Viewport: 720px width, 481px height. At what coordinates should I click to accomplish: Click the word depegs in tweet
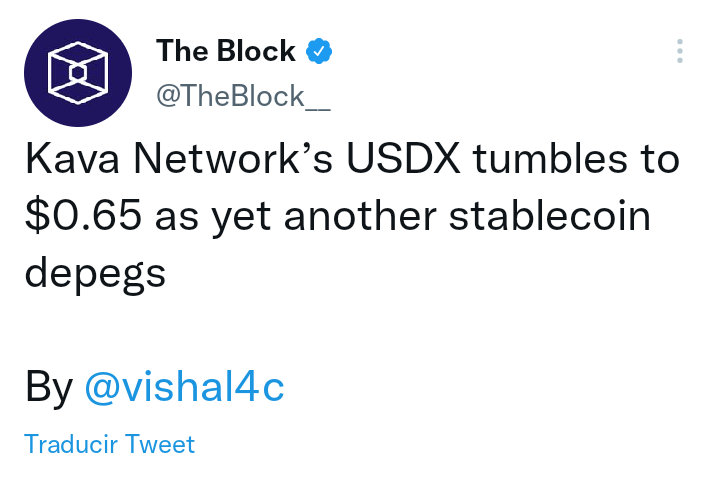pos(95,274)
